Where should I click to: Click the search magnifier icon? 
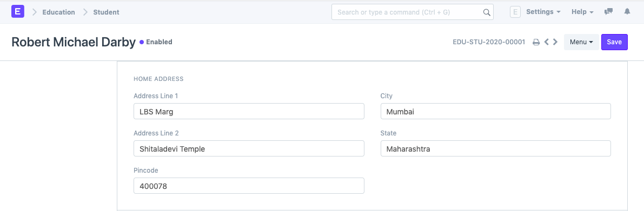pos(487,12)
